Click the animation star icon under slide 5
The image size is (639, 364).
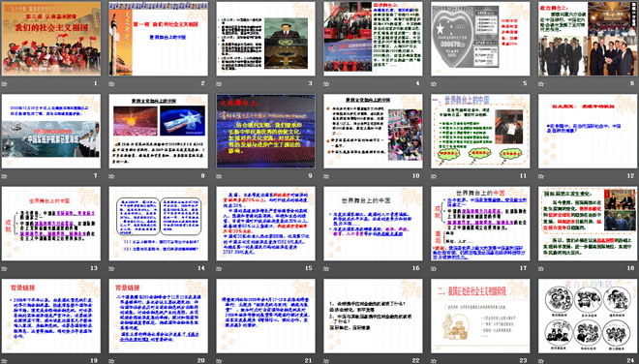pyautogui.click(x=434, y=84)
